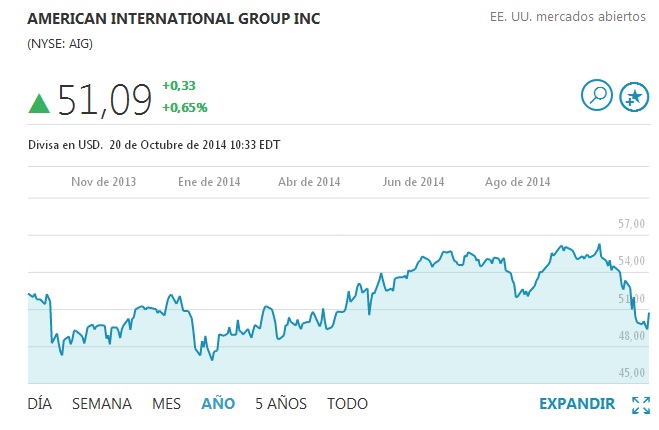
Task: Click the magnifier search icon
Action: pyautogui.click(x=597, y=96)
